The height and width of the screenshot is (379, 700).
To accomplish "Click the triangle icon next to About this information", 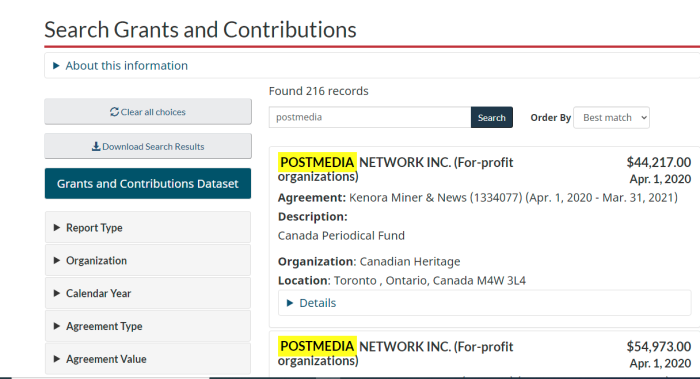I will [x=56, y=66].
